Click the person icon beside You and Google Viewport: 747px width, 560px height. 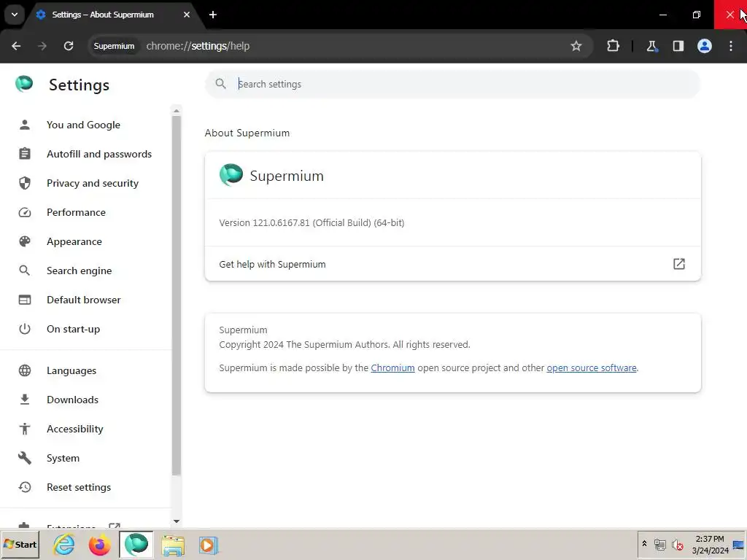click(x=25, y=125)
